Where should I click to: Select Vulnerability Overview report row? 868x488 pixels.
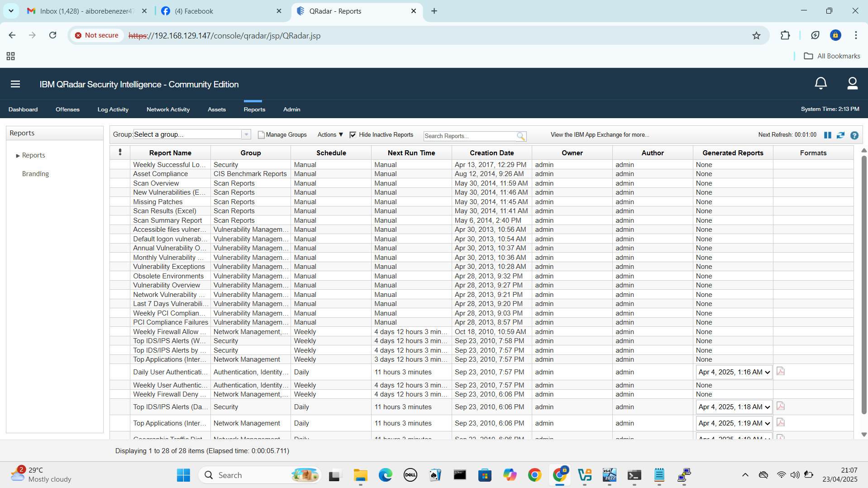482,285
